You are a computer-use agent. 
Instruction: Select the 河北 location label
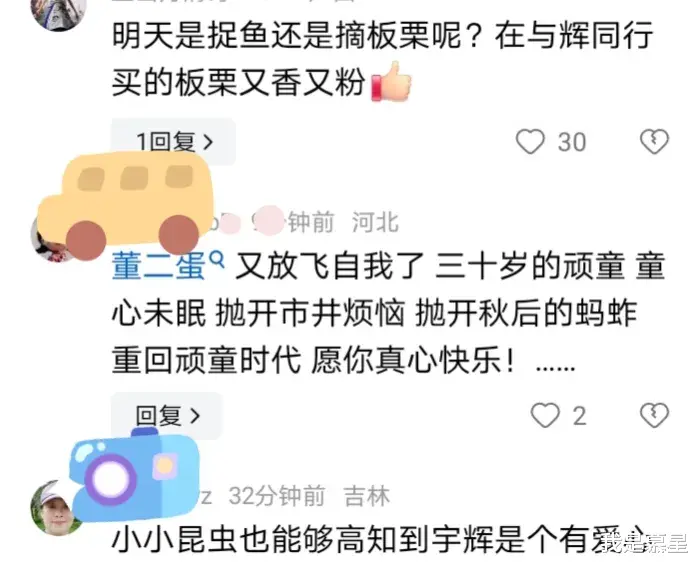tap(375, 222)
